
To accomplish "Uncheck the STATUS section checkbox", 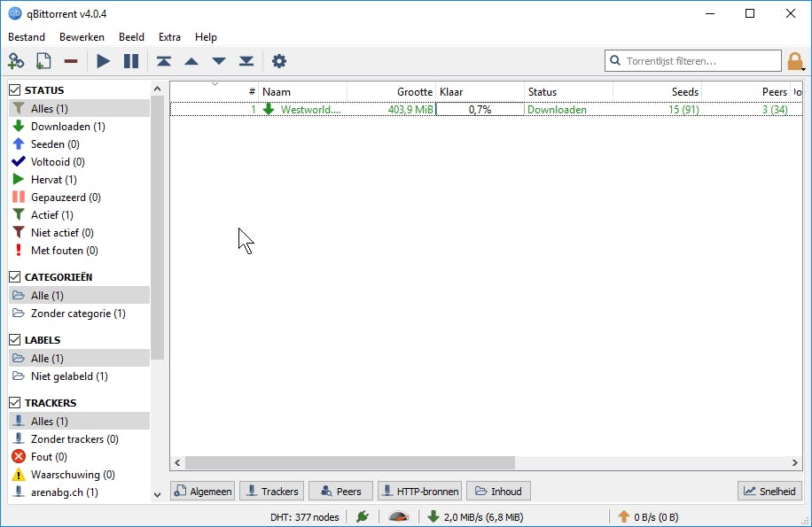I will [x=15, y=89].
